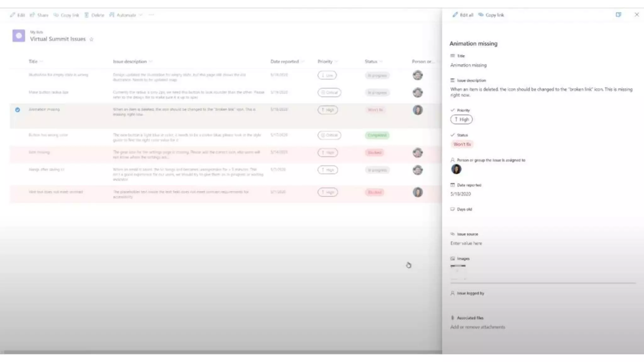Favorite the list with the star icon
The width and height of the screenshot is (644, 362).
pos(92,39)
